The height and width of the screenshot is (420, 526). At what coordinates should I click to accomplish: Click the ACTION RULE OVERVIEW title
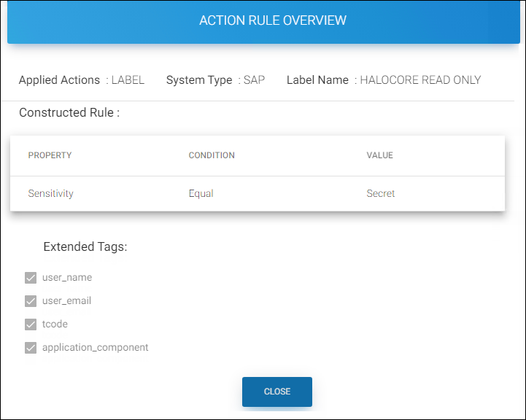[273, 20]
